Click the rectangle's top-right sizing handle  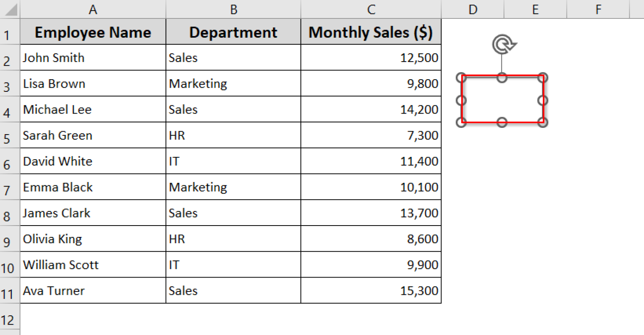pyautogui.click(x=543, y=78)
